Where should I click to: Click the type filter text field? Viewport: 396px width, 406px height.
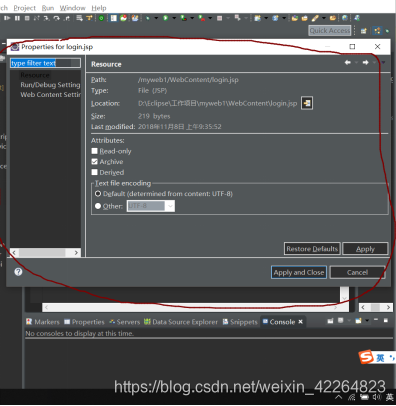click(45, 63)
